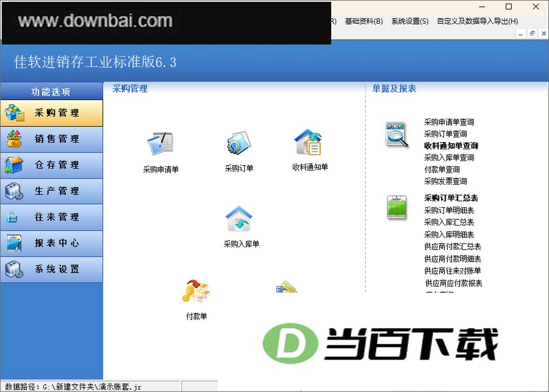Open the 采购申请单 form icon

pyautogui.click(x=160, y=143)
